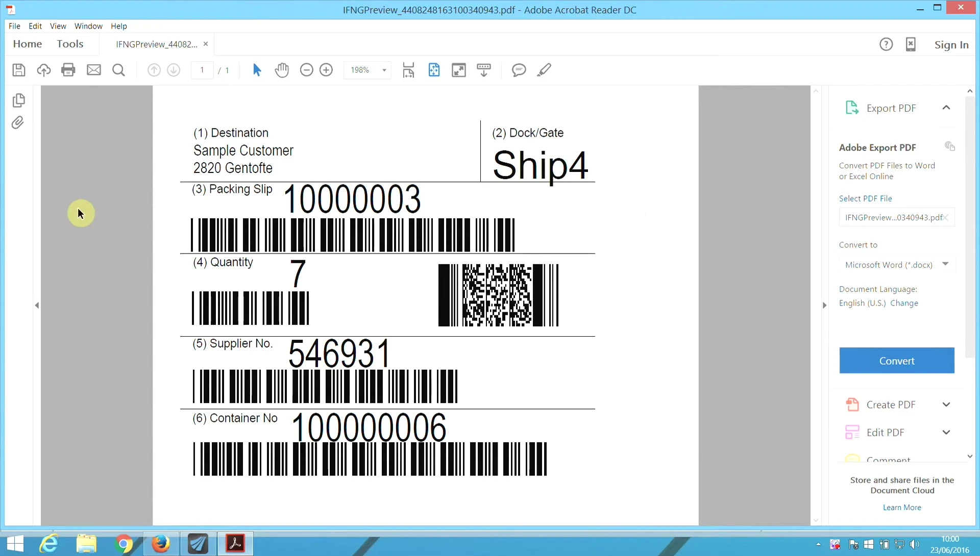Image resolution: width=980 pixels, height=556 pixels.
Task: Activate the Hand pan tool
Action: (x=282, y=70)
